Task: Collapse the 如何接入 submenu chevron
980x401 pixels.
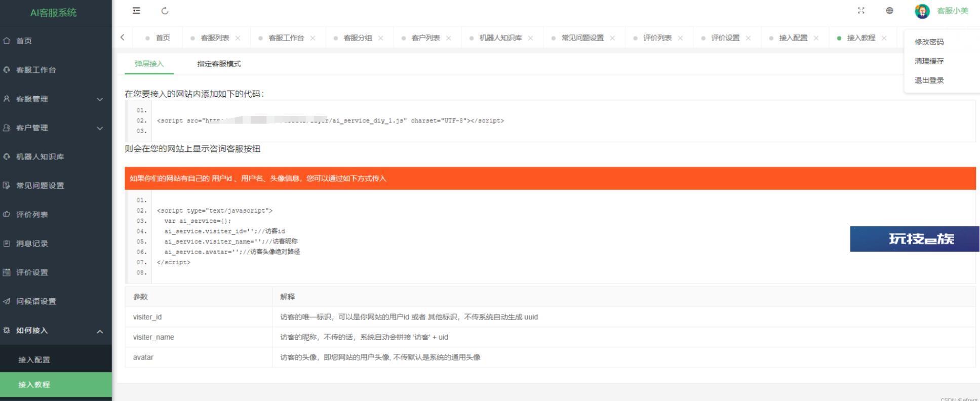Action: point(100,331)
